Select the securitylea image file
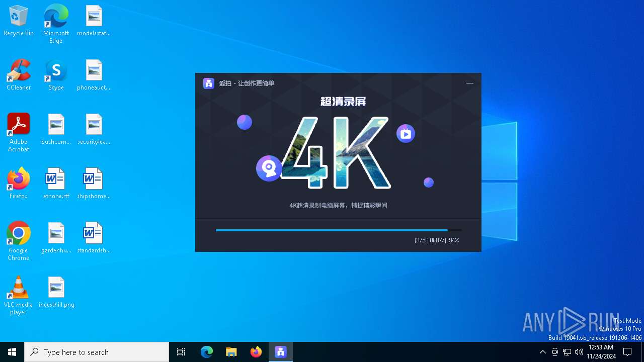 pos(94,130)
